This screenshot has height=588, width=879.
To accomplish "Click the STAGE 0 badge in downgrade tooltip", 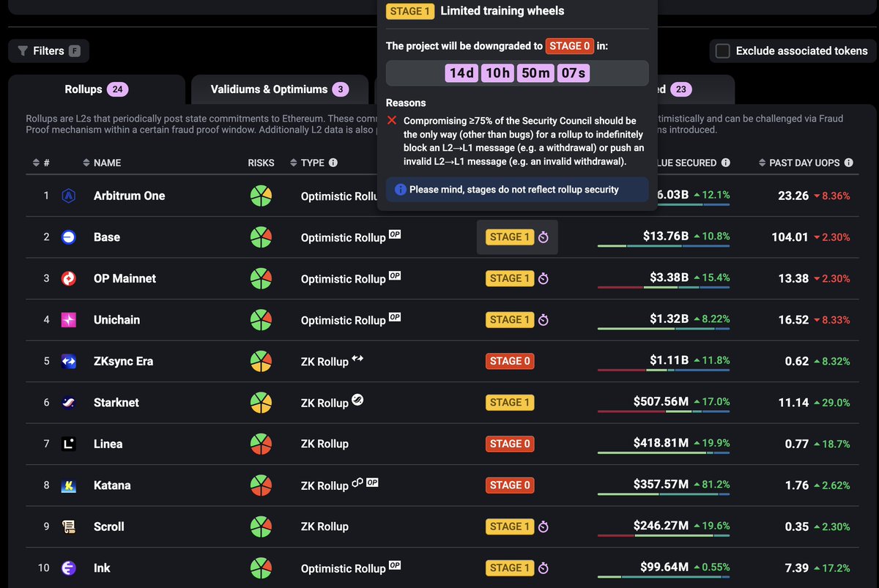I will tap(568, 46).
